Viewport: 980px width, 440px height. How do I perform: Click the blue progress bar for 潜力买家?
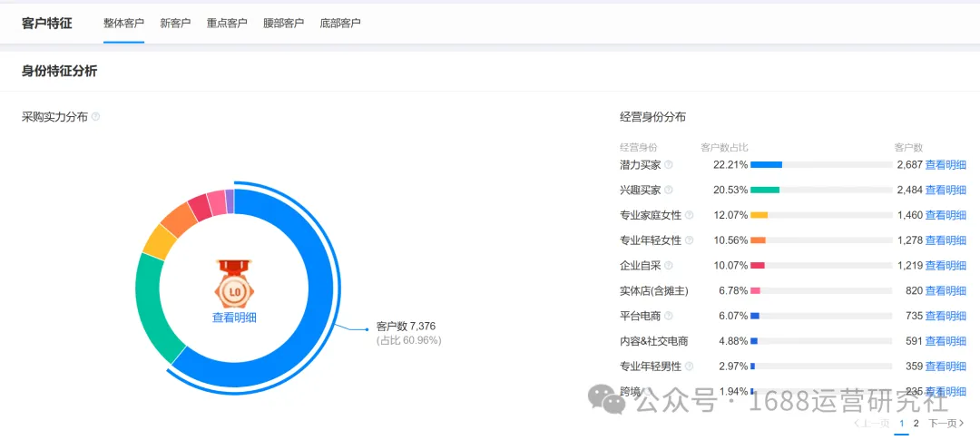pos(766,165)
